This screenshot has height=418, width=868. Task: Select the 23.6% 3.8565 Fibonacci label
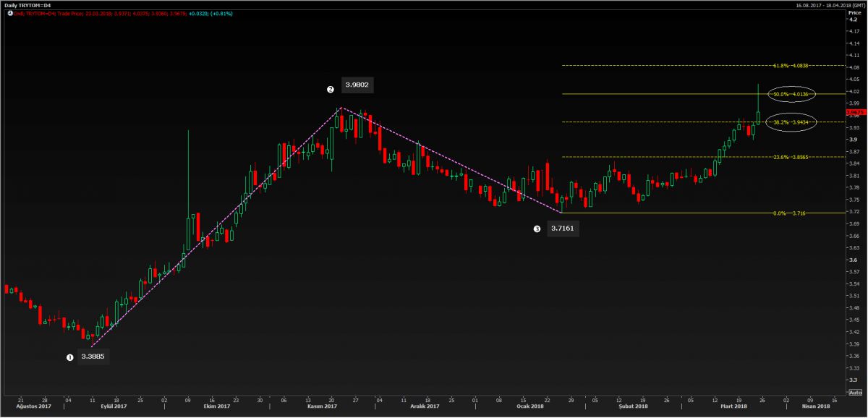click(x=790, y=157)
